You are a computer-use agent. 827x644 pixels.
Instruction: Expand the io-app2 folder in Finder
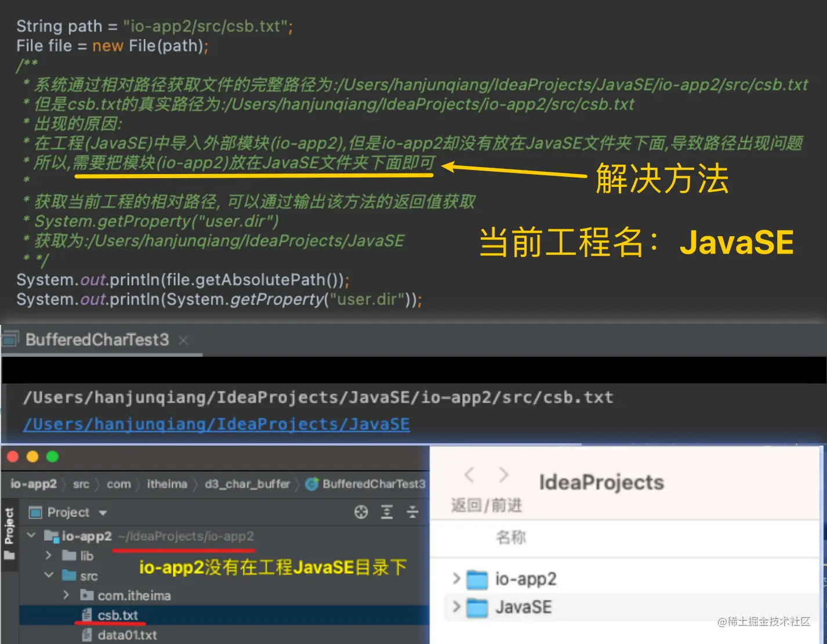tap(456, 578)
